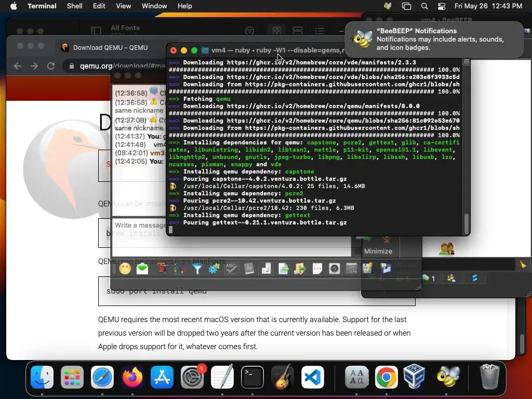The image size is (532, 399).
Task: Click the green envelope icon in chat toolbar
Action: (x=142, y=269)
